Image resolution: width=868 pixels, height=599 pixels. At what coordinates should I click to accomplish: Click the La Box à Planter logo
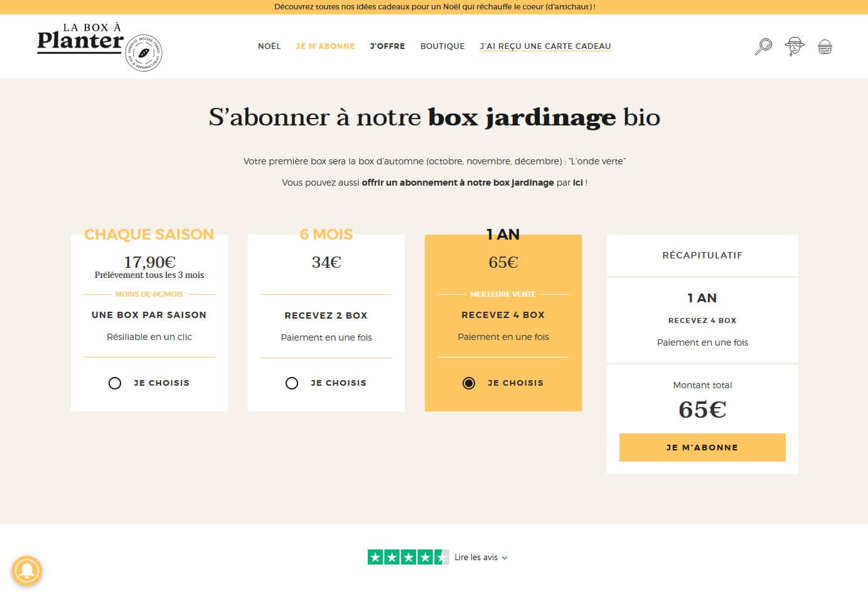80,40
